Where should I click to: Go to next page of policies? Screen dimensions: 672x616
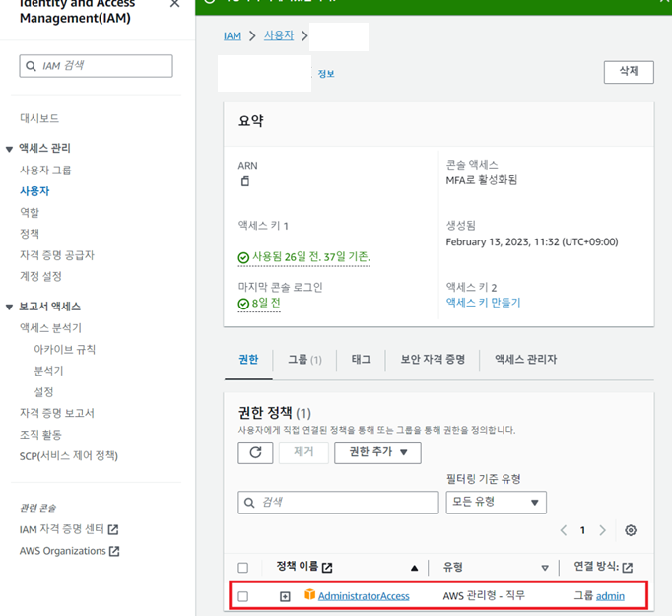[603, 530]
